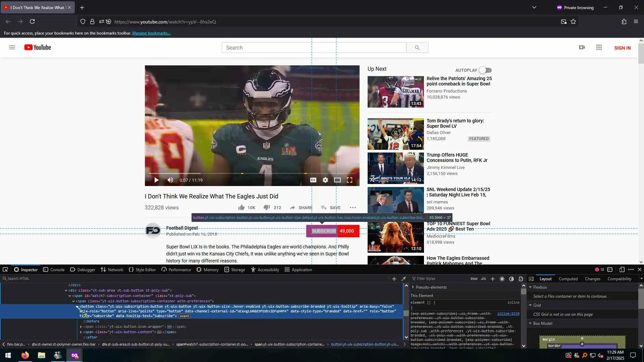This screenshot has width=644, height=362.
Task: Toggle the Autoplay switch
Action: coord(485,70)
